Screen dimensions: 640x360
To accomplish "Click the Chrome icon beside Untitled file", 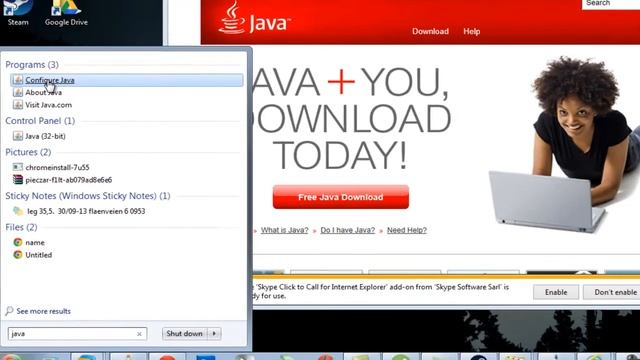I will tap(18, 254).
